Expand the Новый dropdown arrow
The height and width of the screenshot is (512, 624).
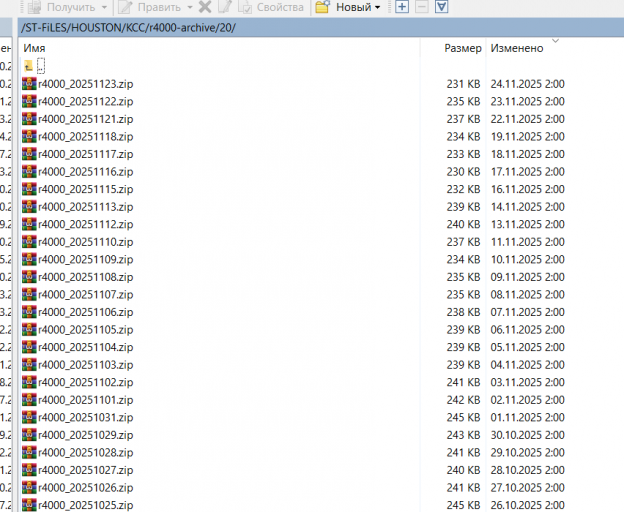point(377,7)
